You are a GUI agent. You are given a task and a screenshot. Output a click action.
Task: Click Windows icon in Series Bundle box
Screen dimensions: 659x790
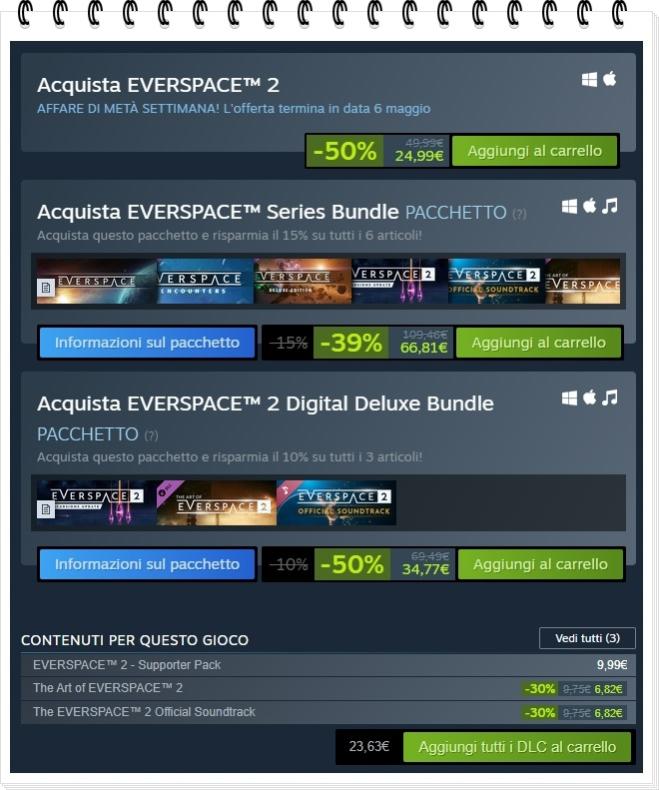point(569,207)
